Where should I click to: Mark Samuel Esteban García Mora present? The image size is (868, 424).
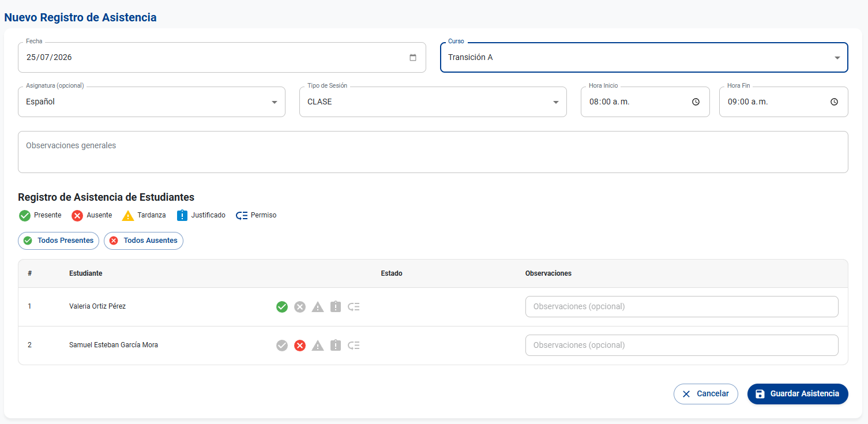pyautogui.click(x=282, y=346)
